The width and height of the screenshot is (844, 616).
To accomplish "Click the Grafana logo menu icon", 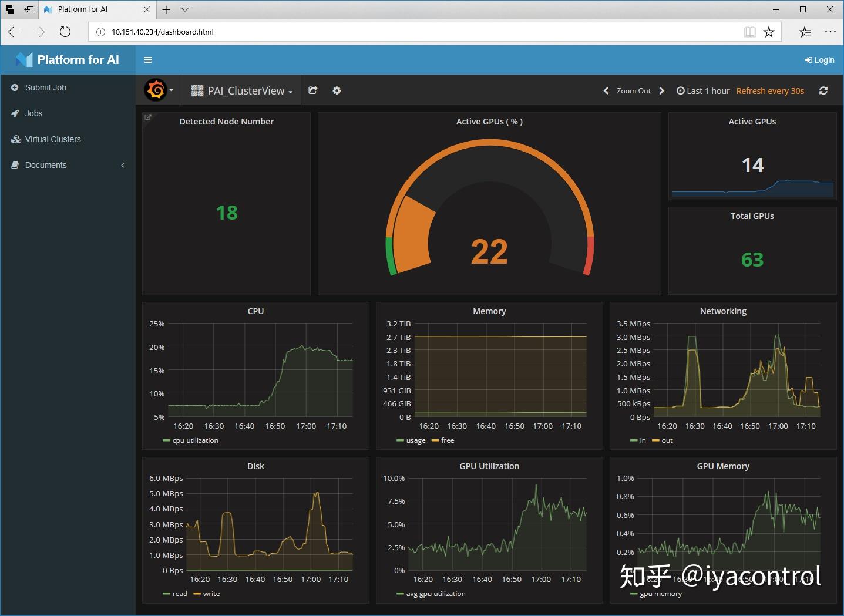I will point(156,90).
